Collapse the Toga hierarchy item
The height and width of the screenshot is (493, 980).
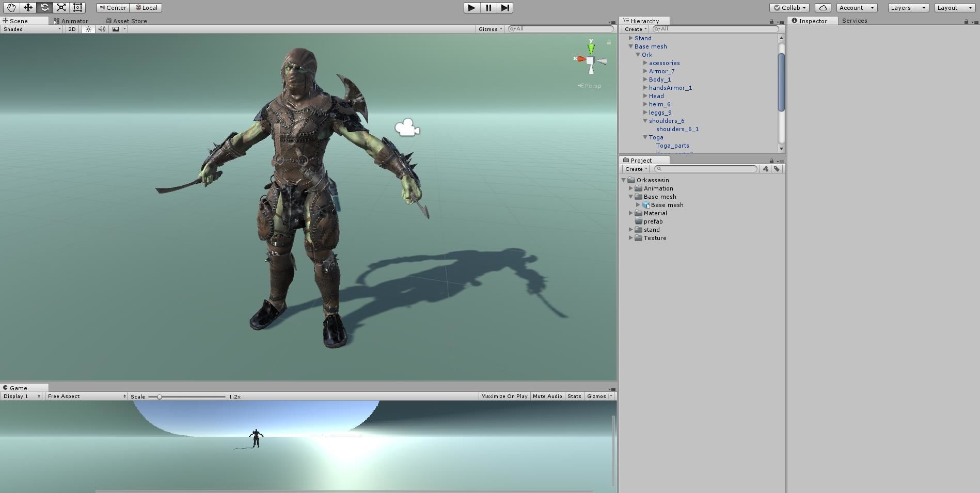(645, 137)
